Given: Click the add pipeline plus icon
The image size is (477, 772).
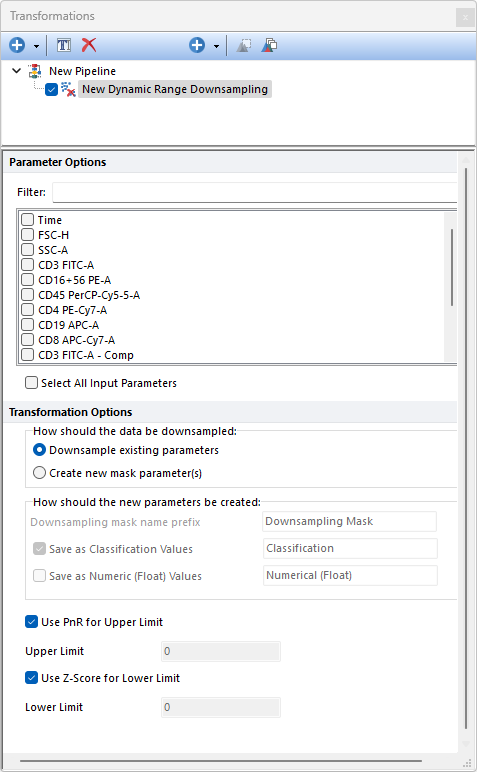Looking at the screenshot, I should [x=17, y=45].
